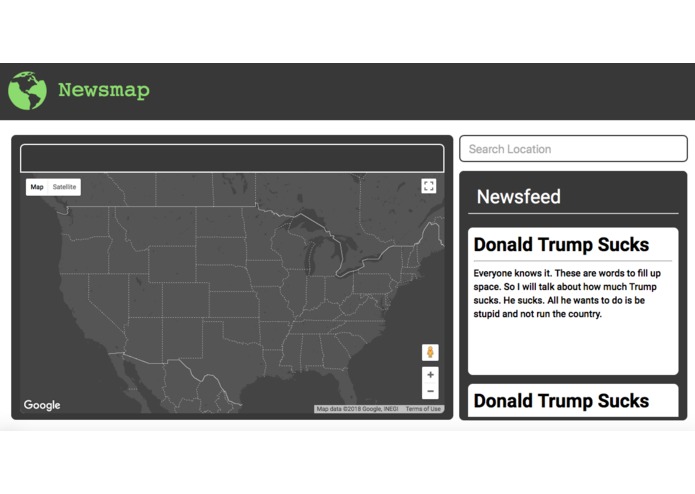
Task: Click the Map data ©2018 Google attribution
Action: click(x=357, y=409)
